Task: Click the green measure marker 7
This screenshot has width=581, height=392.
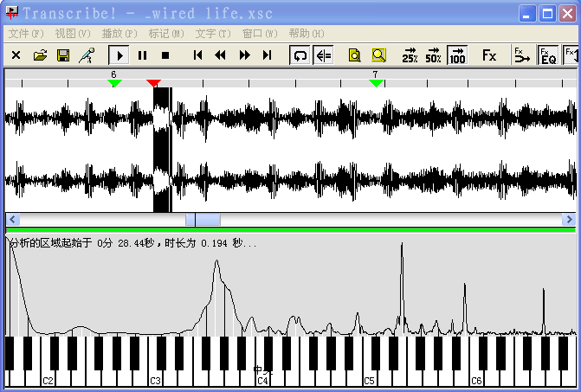Action: (376, 83)
